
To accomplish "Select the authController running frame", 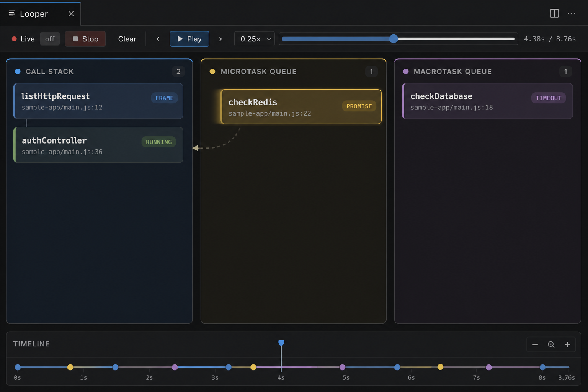I will 98,145.
